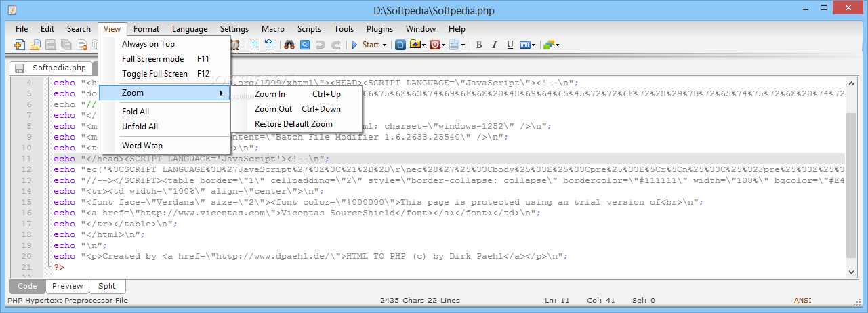This screenshot has width=868, height=313.
Task: Click the colored stacked windows icon
Action: [548, 45]
